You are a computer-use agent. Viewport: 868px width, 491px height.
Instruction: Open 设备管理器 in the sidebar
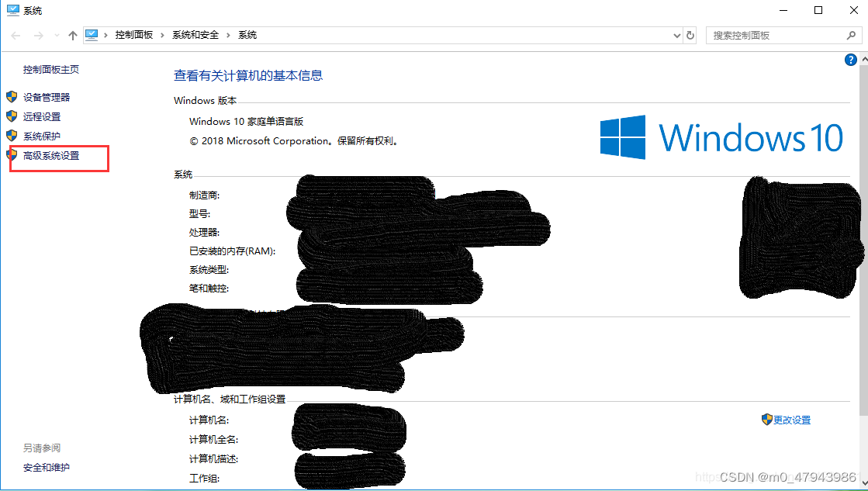pyautogui.click(x=47, y=98)
